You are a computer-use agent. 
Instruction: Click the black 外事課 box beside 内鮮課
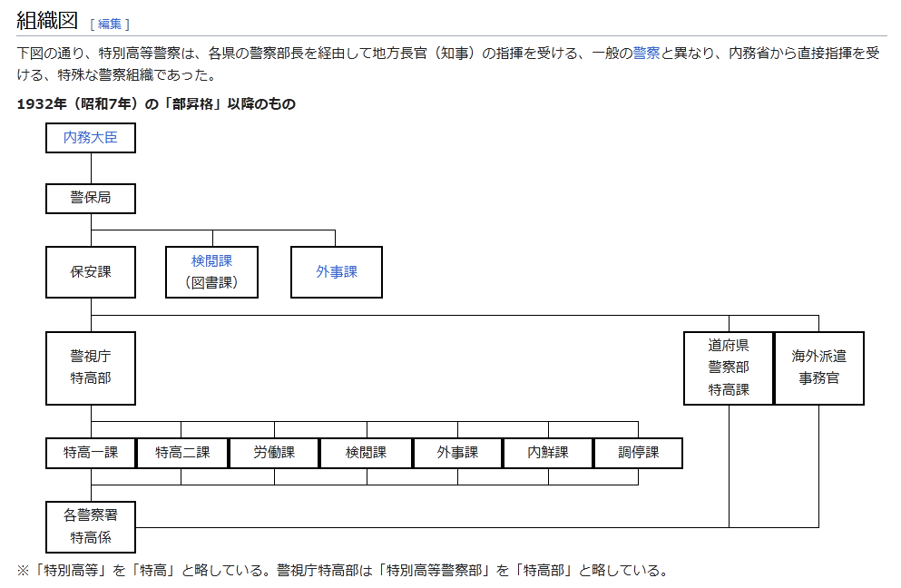point(457,453)
